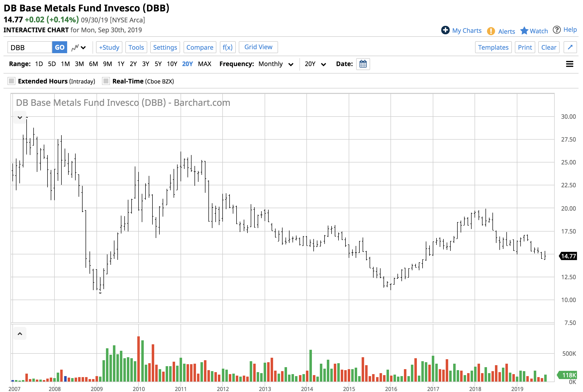Select the 1Y range
583x392 pixels.
(121, 64)
